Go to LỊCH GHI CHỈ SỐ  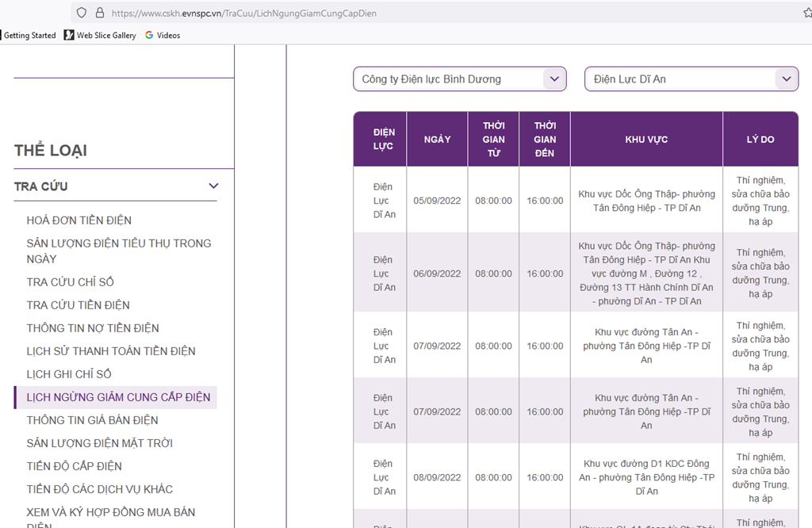[x=69, y=374]
